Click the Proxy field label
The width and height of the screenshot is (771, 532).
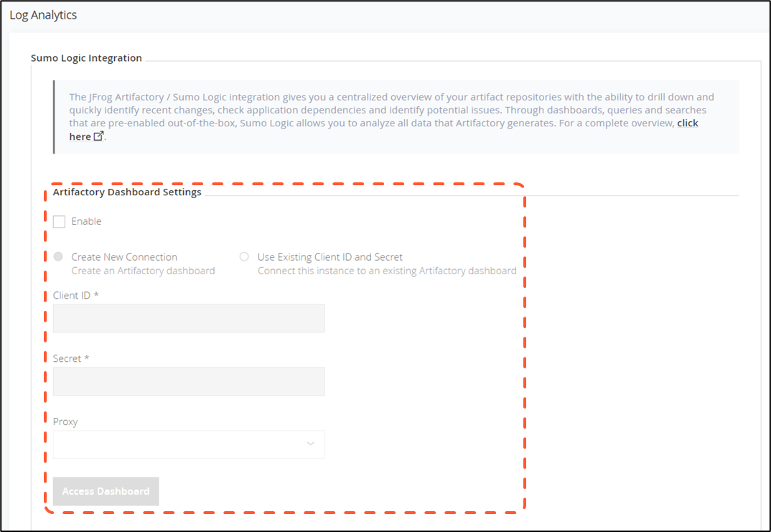(65, 422)
